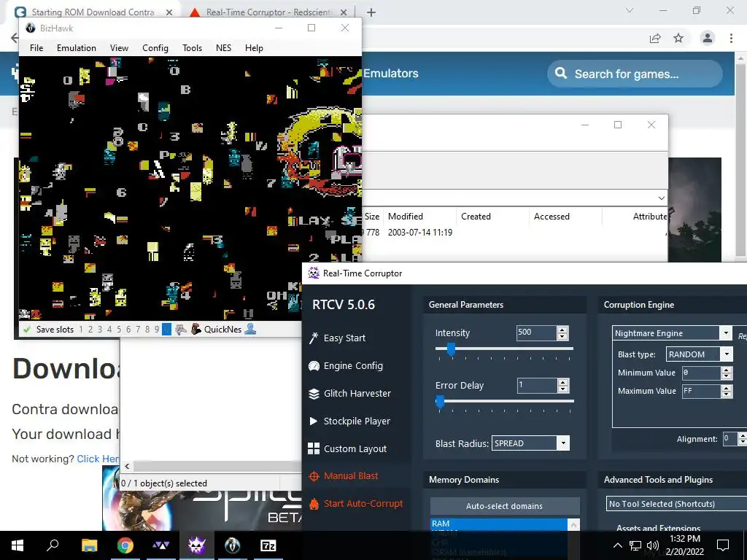Show hidden system tray icons
The height and width of the screenshot is (560, 747).
tap(617, 545)
